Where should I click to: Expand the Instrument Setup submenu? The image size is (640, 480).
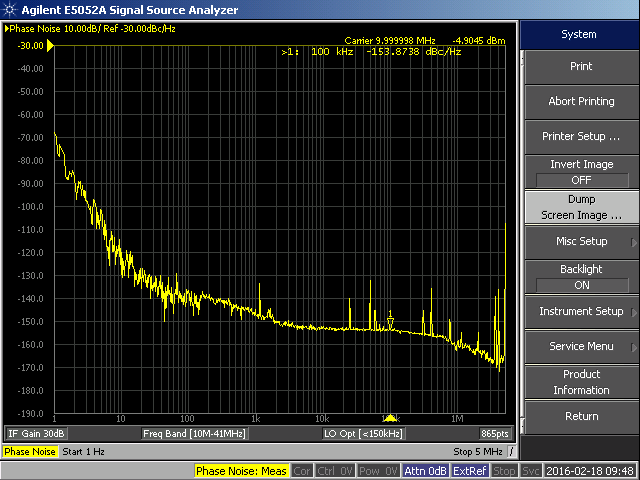tap(581, 312)
